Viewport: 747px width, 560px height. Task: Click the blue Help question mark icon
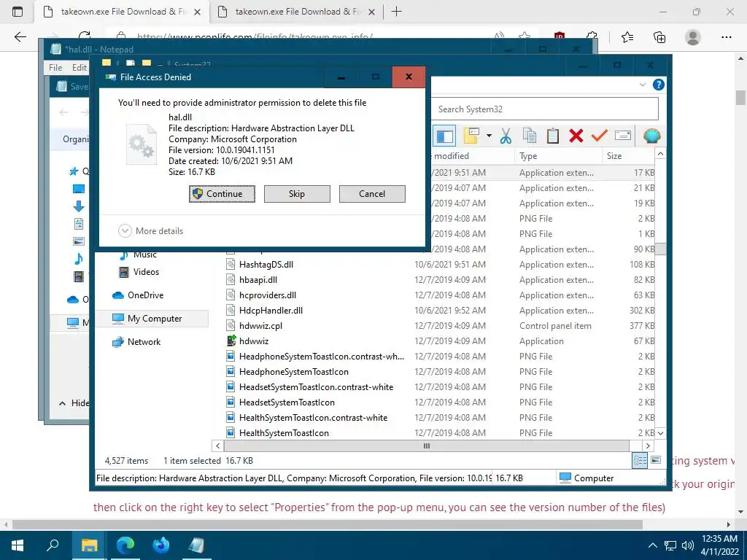[659, 85]
